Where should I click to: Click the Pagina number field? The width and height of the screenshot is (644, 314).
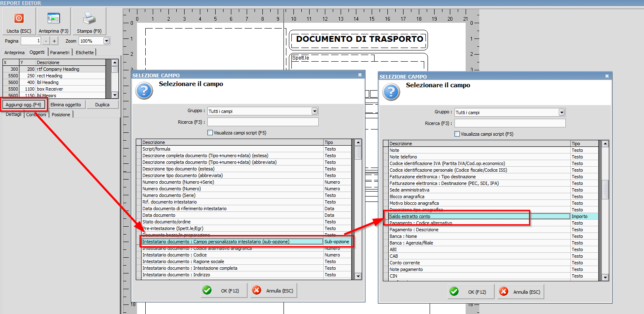tap(31, 41)
